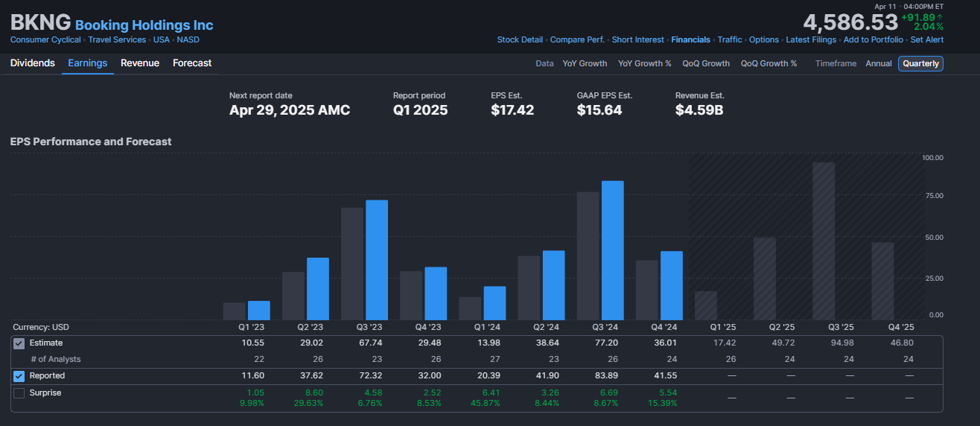The image size is (980, 426).
Task: View the Options link
Action: [x=764, y=39]
